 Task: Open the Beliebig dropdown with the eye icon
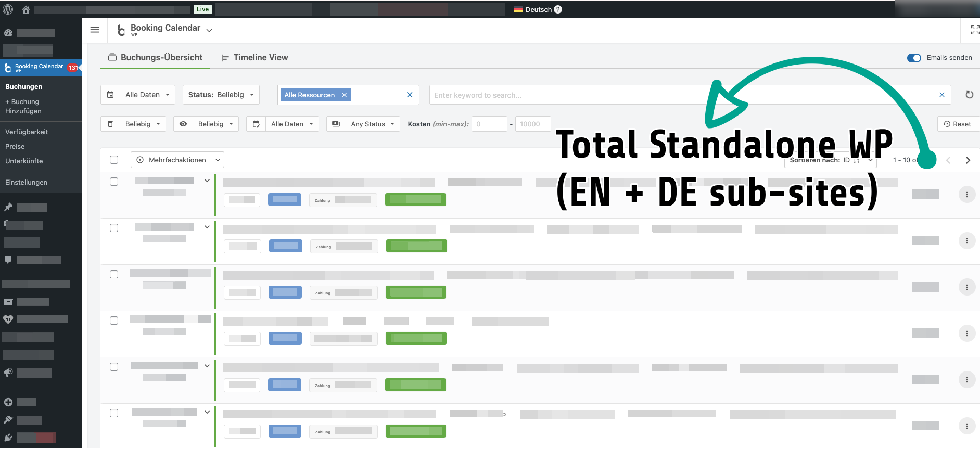point(206,124)
